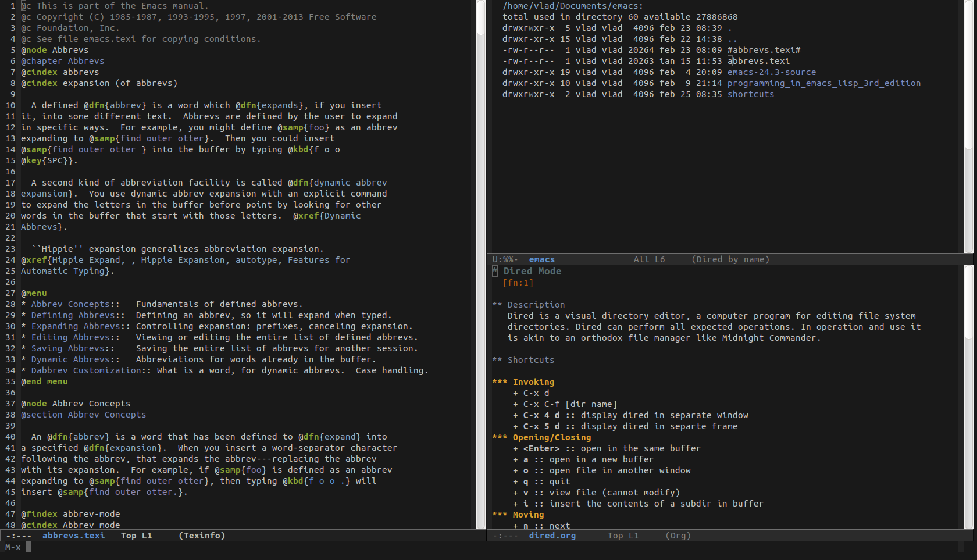Click the parent directory '..' entry

[732, 39]
